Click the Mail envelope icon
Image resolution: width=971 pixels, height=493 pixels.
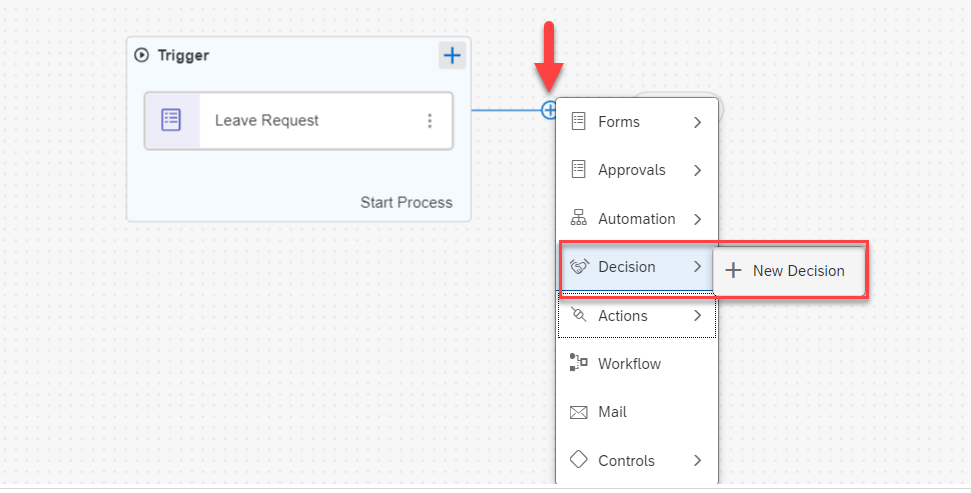click(578, 412)
